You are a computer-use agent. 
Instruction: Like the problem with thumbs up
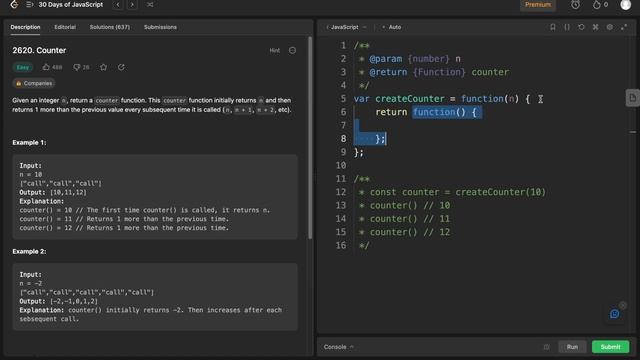coord(53,67)
